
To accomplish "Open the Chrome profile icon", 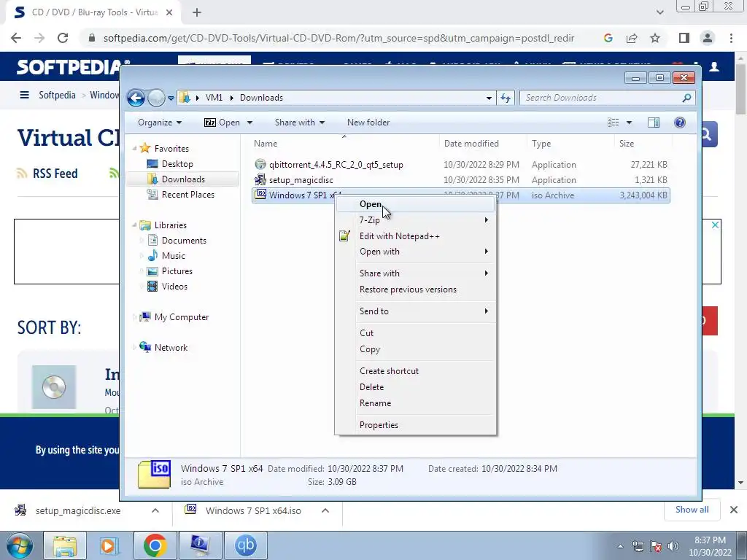I will (708, 38).
